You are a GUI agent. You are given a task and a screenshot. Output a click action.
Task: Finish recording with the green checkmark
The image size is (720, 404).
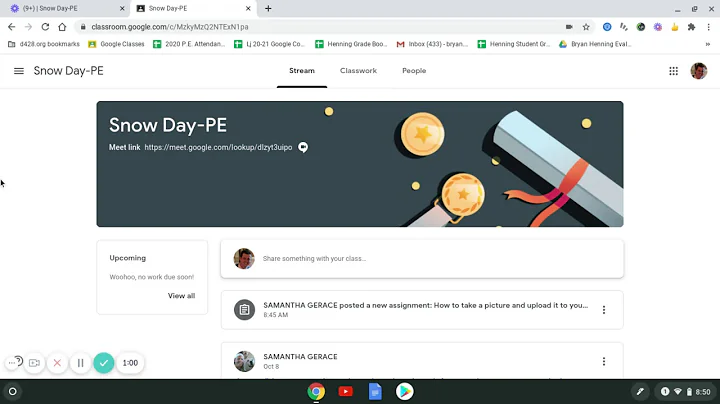(104, 363)
